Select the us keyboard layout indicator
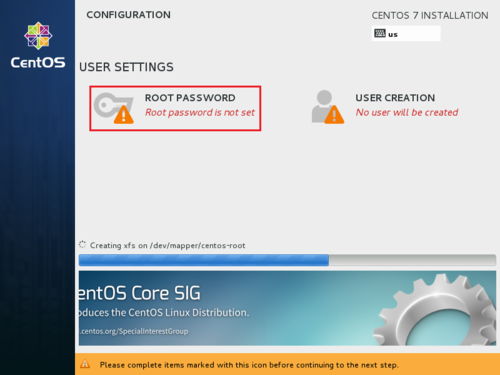This screenshot has width=500, height=375. [406, 34]
